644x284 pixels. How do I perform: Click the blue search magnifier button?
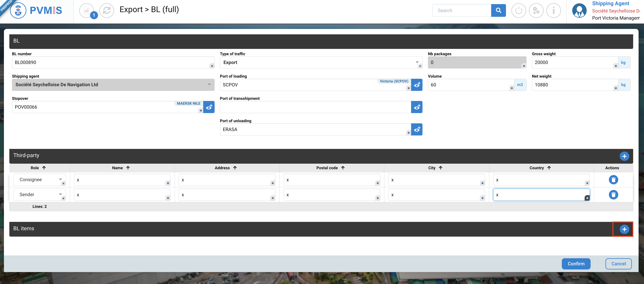click(498, 10)
